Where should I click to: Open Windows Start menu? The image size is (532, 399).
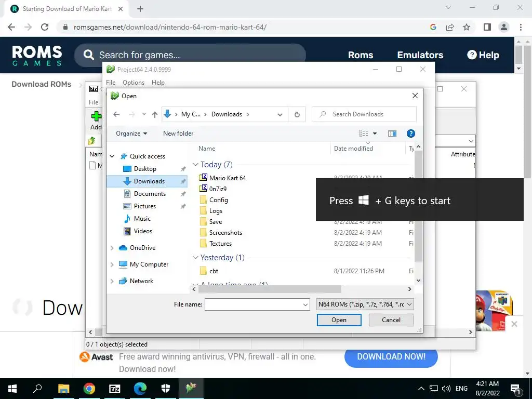tap(12, 389)
